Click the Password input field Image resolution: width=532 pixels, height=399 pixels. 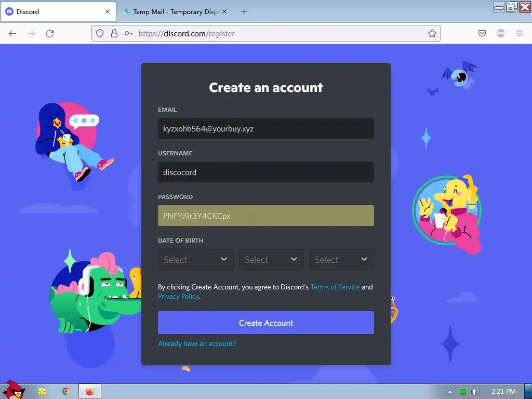(266, 216)
